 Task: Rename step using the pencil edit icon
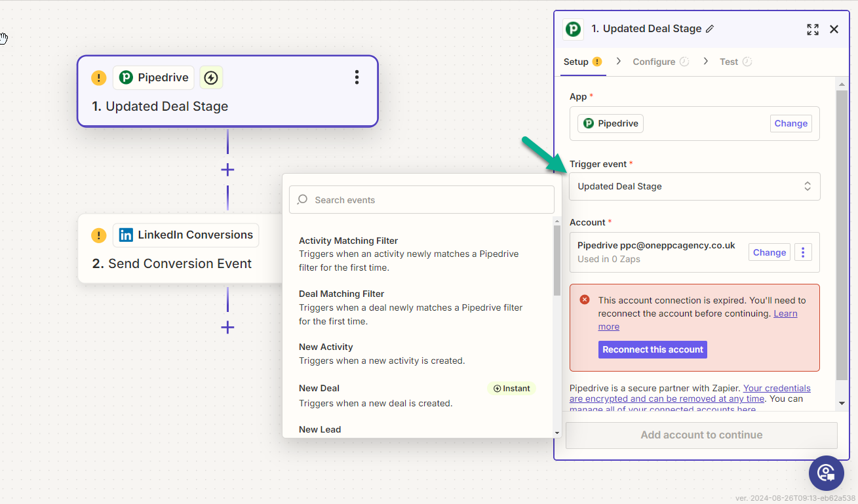pos(710,29)
